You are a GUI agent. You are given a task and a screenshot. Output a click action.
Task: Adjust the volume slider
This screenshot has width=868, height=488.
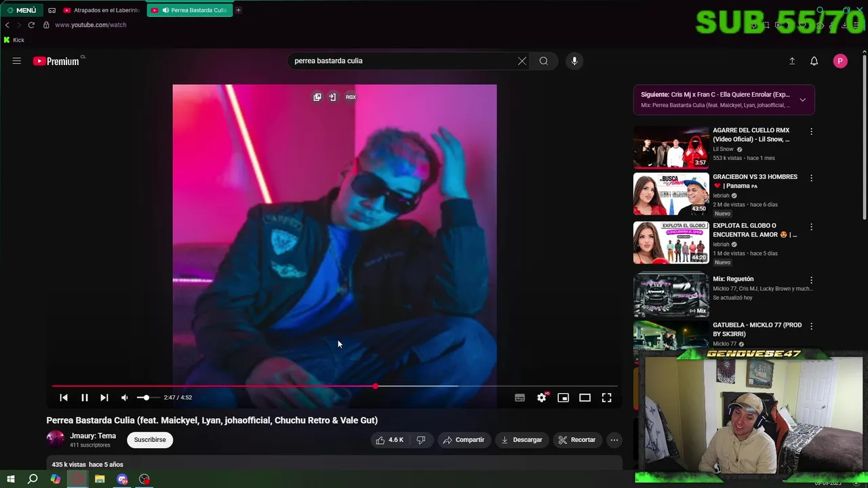(x=147, y=398)
